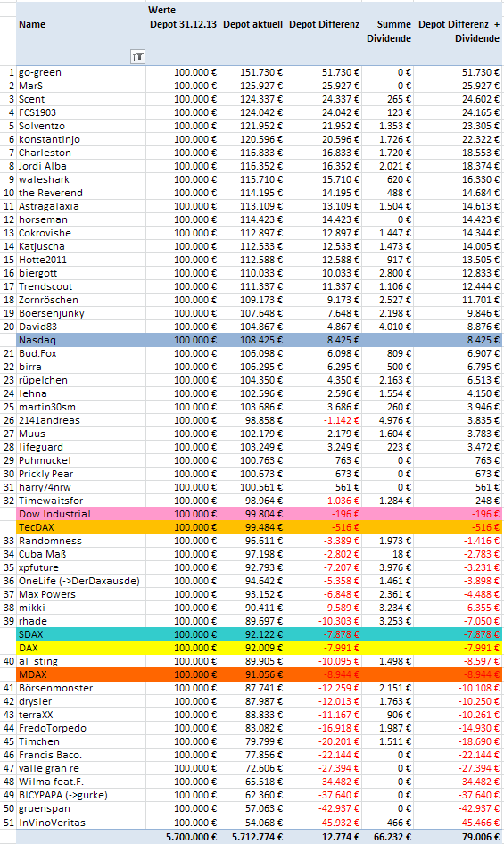Click the name cell gruenspan
504x844 pixels.
tap(45, 808)
